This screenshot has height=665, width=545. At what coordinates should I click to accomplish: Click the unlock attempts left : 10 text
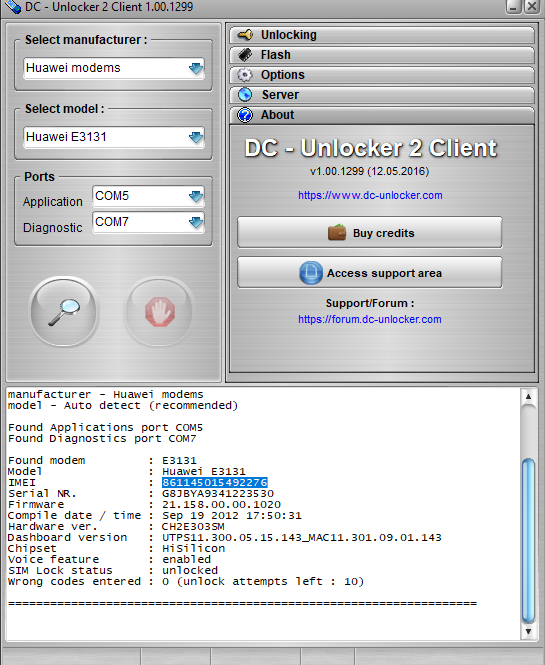(271, 581)
